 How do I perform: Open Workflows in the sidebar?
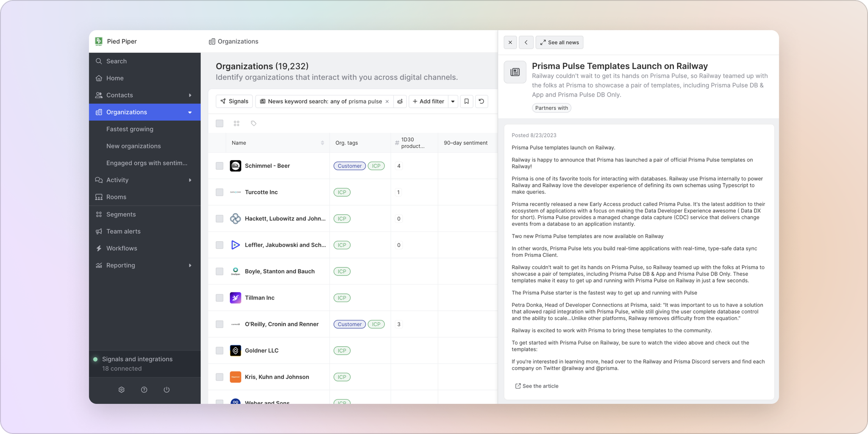point(145,248)
